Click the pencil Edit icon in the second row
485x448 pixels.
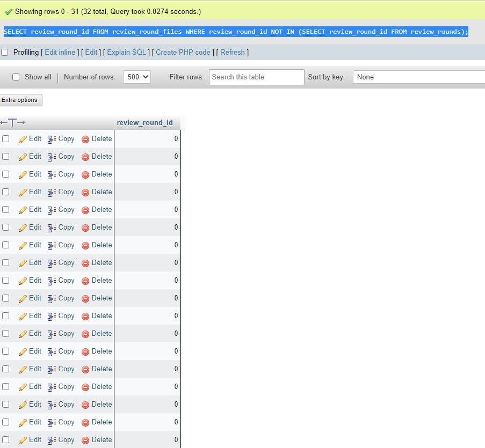pyautogui.click(x=22, y=157)
